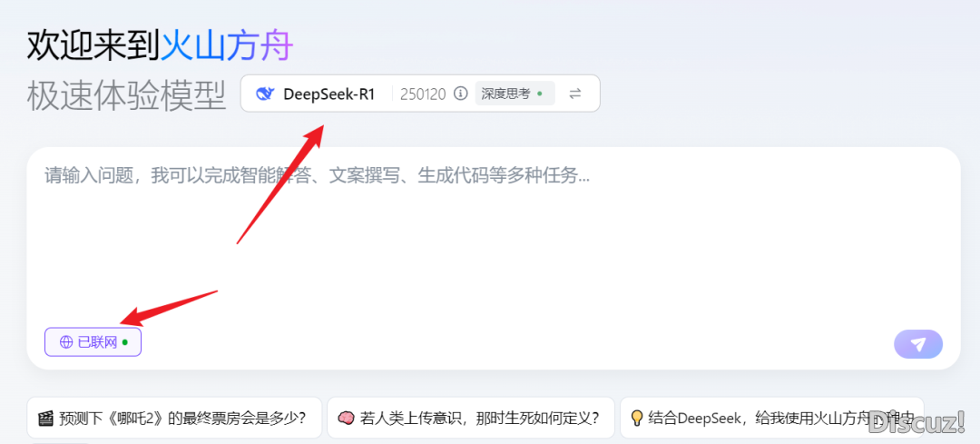Click the lightbulb icon on DeepSeek prompt
Screen dimensions: 980x444
(637, 419)
